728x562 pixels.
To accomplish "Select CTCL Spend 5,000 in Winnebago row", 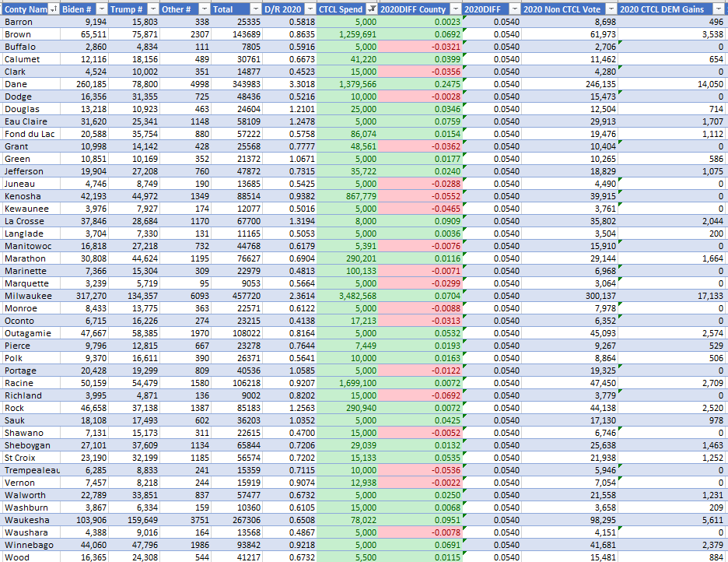I will [348, 546].
